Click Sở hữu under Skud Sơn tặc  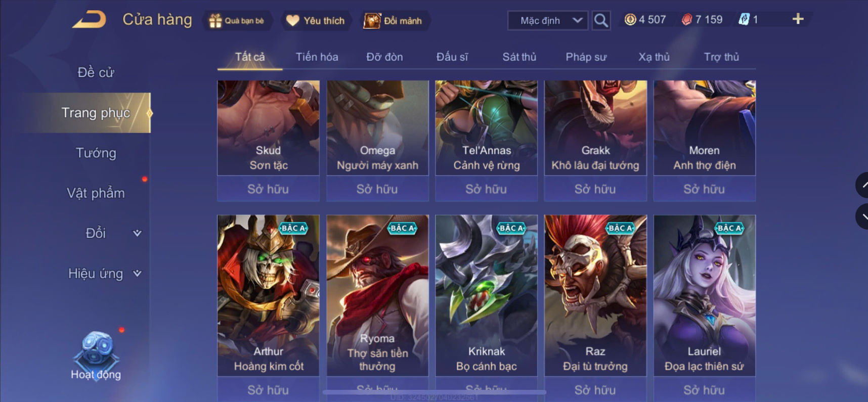pyautogui.click(x=268, y=189)
